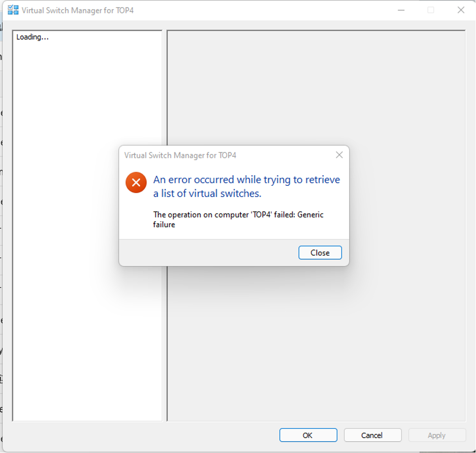This screenshot has width=476, height=453.
Task: Click the red error icon in the dialog
Action: point(136,182)
